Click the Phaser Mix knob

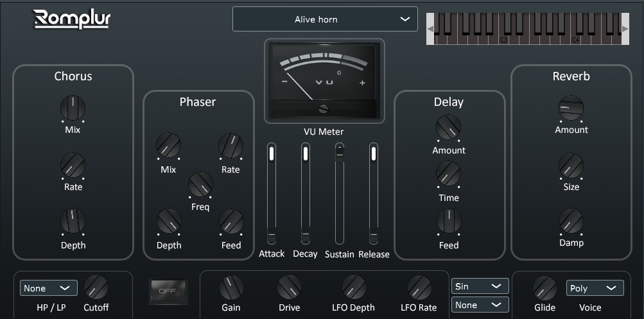[168, 145]
